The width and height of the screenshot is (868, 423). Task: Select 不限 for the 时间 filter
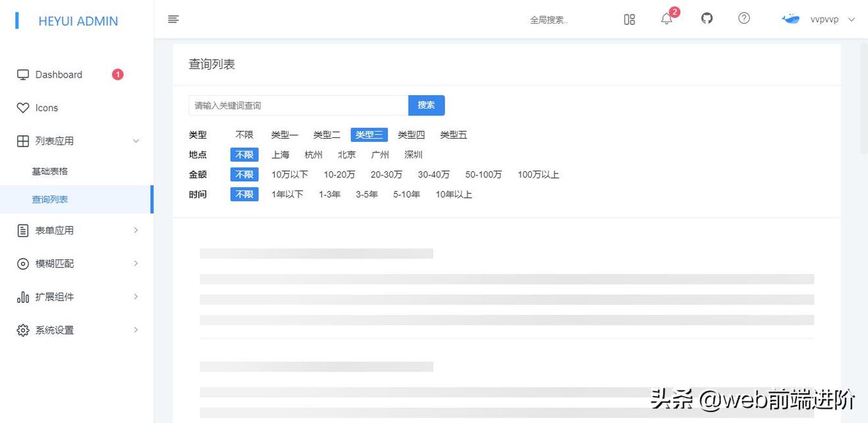coord(244,194)
